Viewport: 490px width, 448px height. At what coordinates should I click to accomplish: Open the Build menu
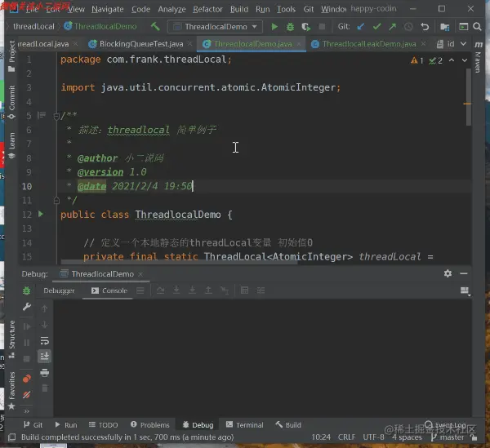[239, 9]
